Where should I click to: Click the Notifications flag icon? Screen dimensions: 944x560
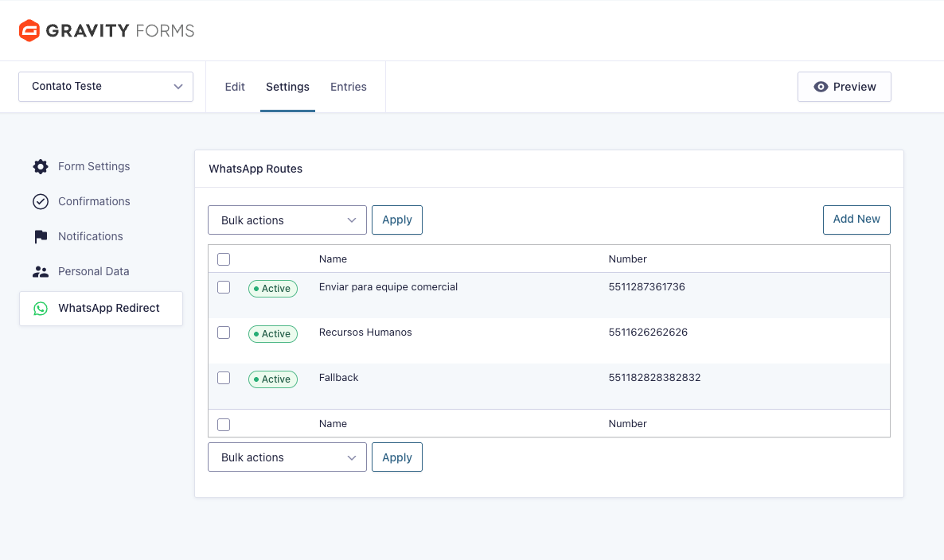pos(41,236)
